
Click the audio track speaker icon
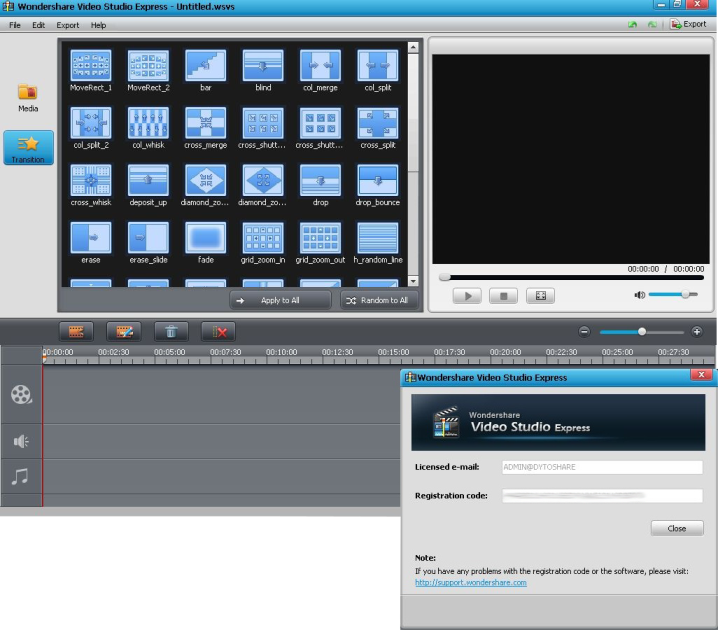21,441
